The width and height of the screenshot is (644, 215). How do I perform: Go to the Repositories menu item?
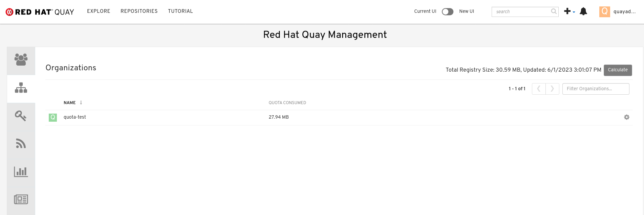pyautogui.click(x=139, y=11)
